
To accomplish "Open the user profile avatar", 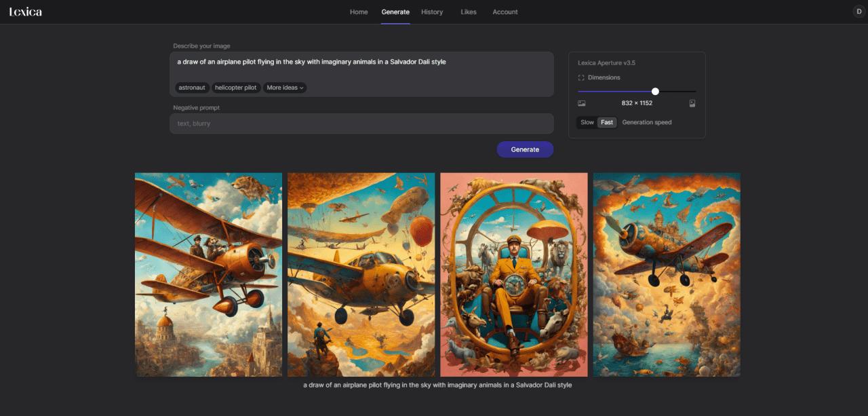I will pos(859,12).
